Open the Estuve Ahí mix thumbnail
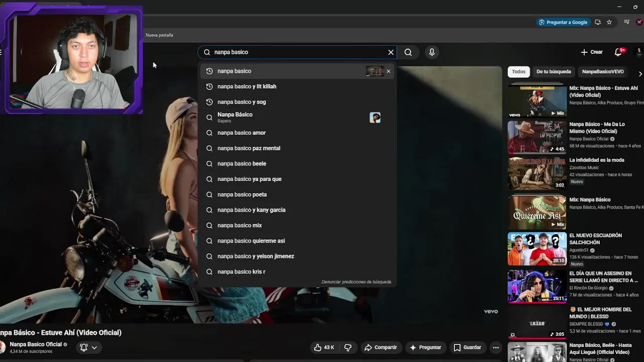The image size is (644, 362). (537, 101)
